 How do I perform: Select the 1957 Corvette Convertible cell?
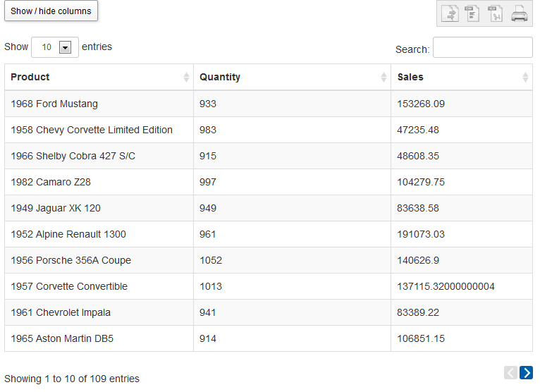[x=99, y=286]
